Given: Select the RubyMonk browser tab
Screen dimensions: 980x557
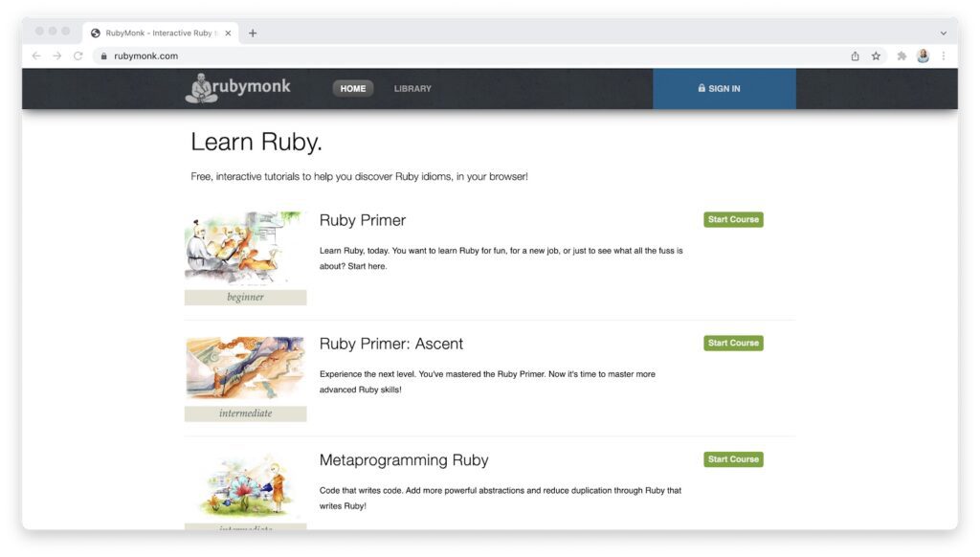Looking at the screenshot, I should click(161, 33).
